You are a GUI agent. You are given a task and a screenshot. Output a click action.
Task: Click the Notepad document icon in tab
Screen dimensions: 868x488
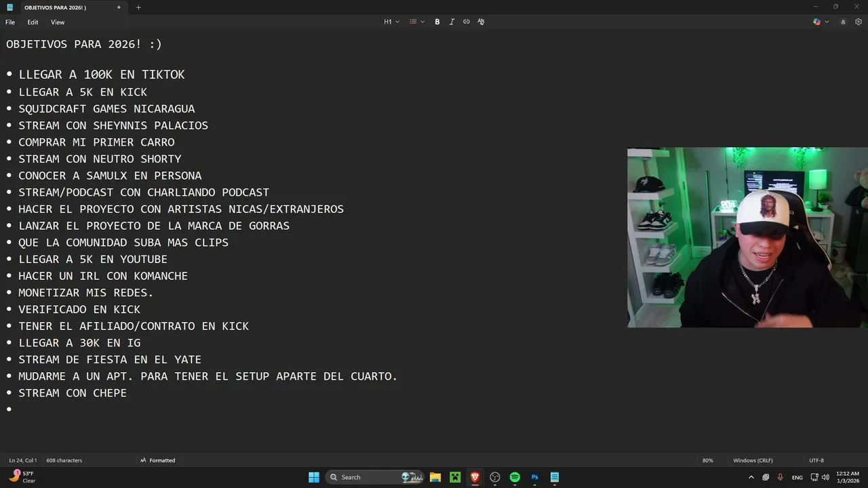pos(10,7)
